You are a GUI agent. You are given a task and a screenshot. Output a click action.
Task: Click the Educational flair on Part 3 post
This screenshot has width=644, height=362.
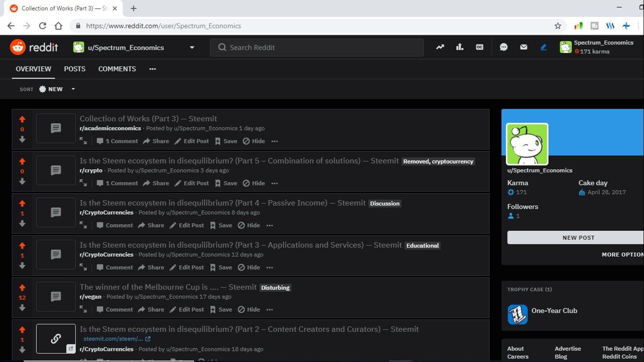pyautogui.click(x=422, y=246)
